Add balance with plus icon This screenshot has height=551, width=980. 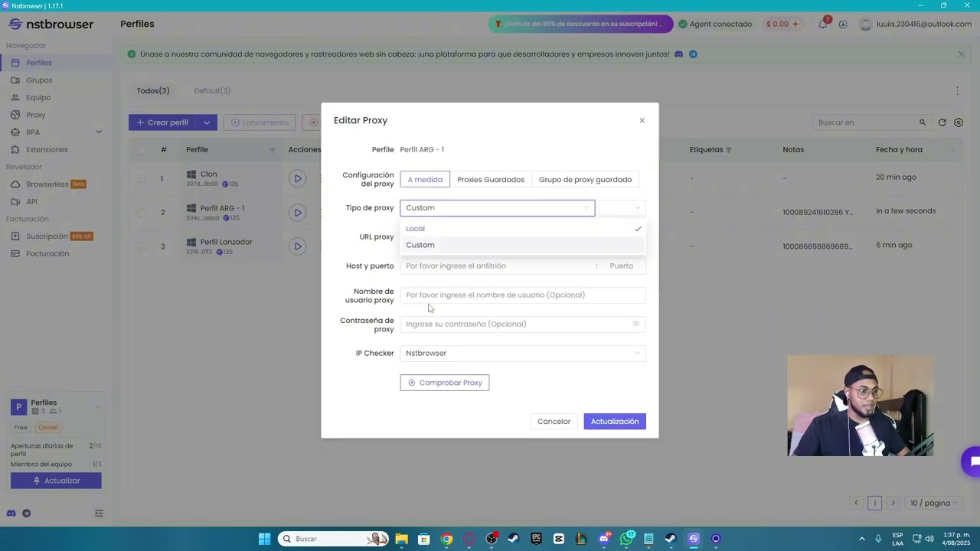(795, 24)
